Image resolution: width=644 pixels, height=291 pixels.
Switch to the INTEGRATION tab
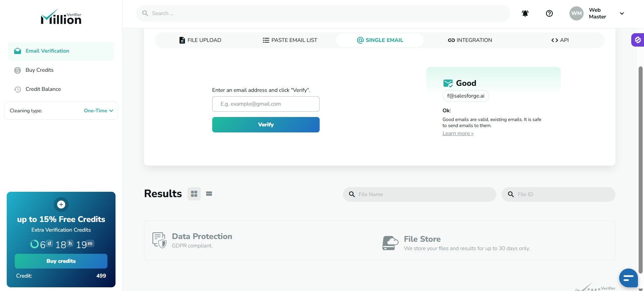tap(470, 40)
